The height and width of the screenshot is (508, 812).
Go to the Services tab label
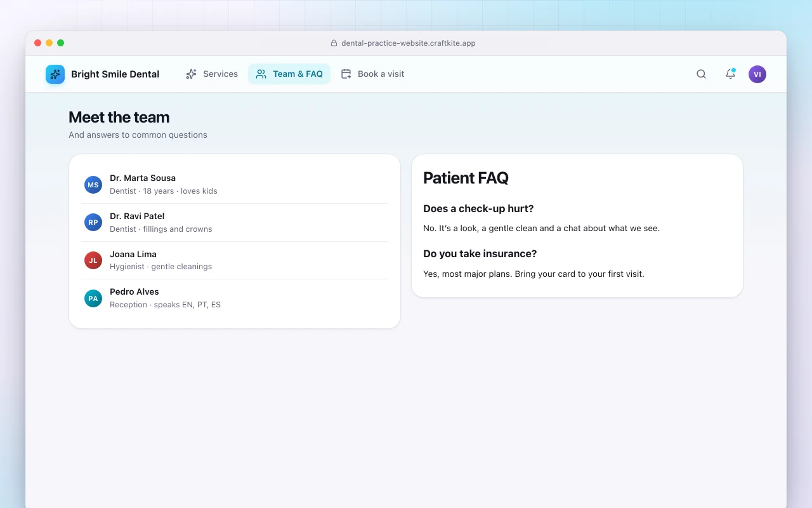[220, 74]
